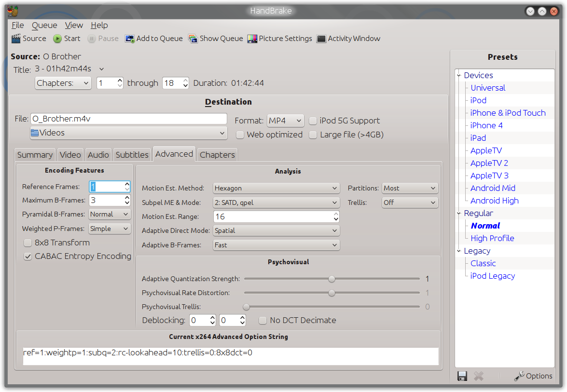
Task: Click the save preset floppy disk icon
Action: pos(462,376)
